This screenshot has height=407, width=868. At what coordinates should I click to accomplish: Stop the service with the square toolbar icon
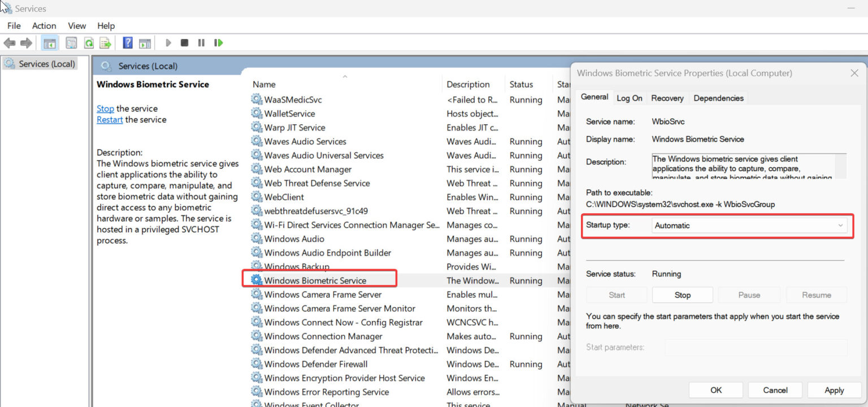click(x=185, y=42)
